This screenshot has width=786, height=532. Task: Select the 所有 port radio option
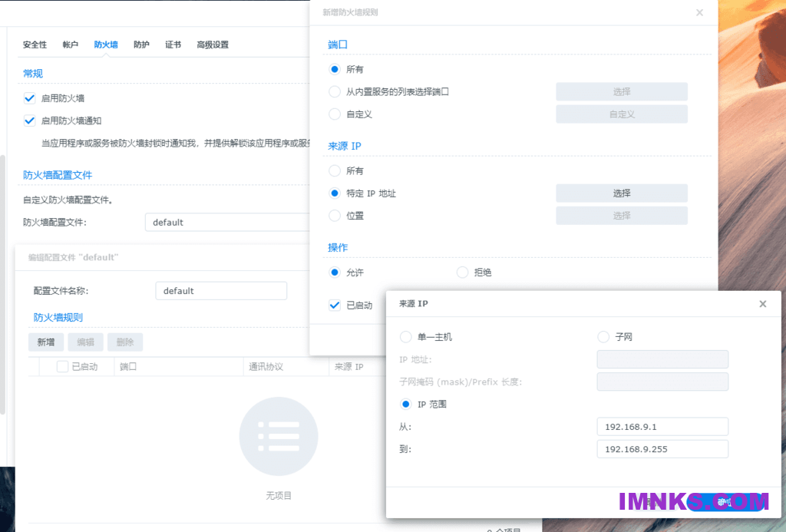click(x=335, y=69)
